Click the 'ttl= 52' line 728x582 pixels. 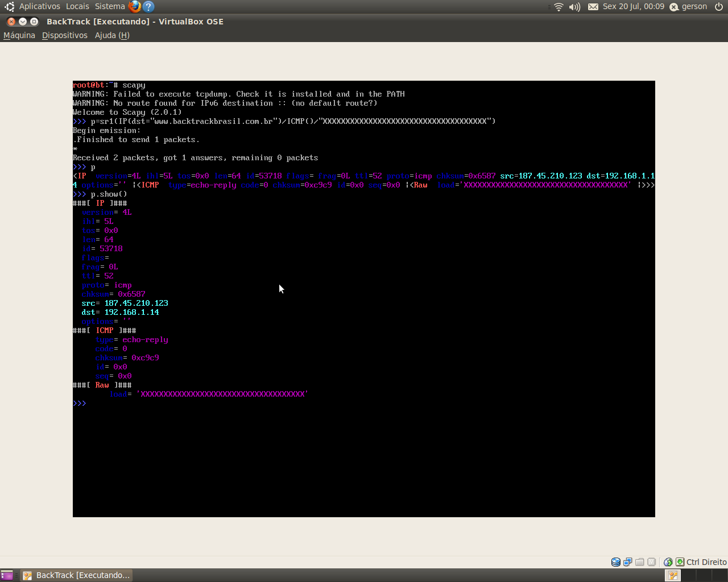[x=98, y=276]
